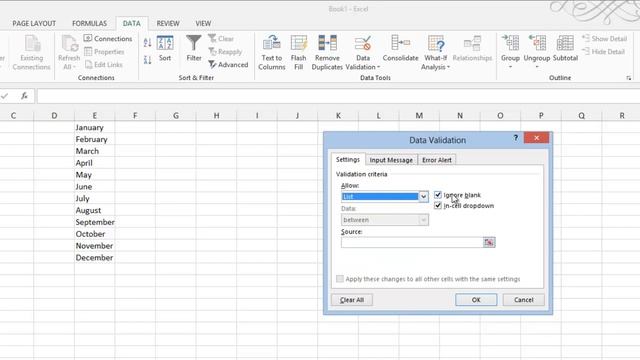Open Existing Connections

click(x=31, y=53)
